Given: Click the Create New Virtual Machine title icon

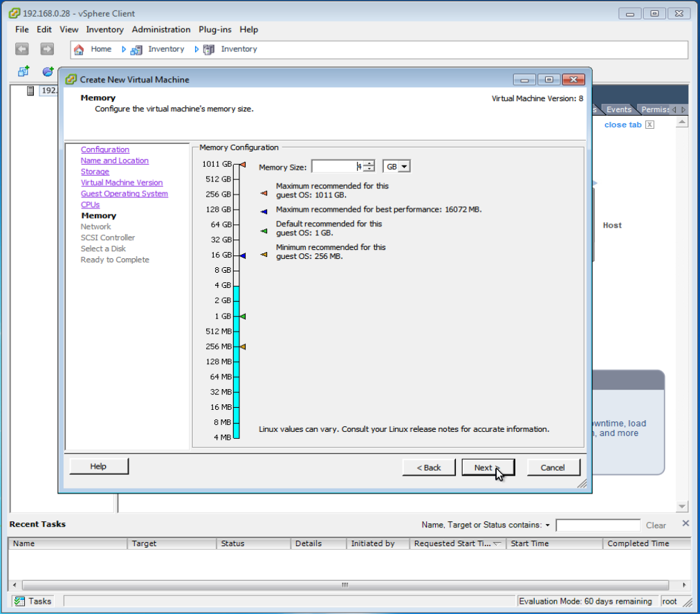Looking at the screenshot, I should (x=71, y=80).
